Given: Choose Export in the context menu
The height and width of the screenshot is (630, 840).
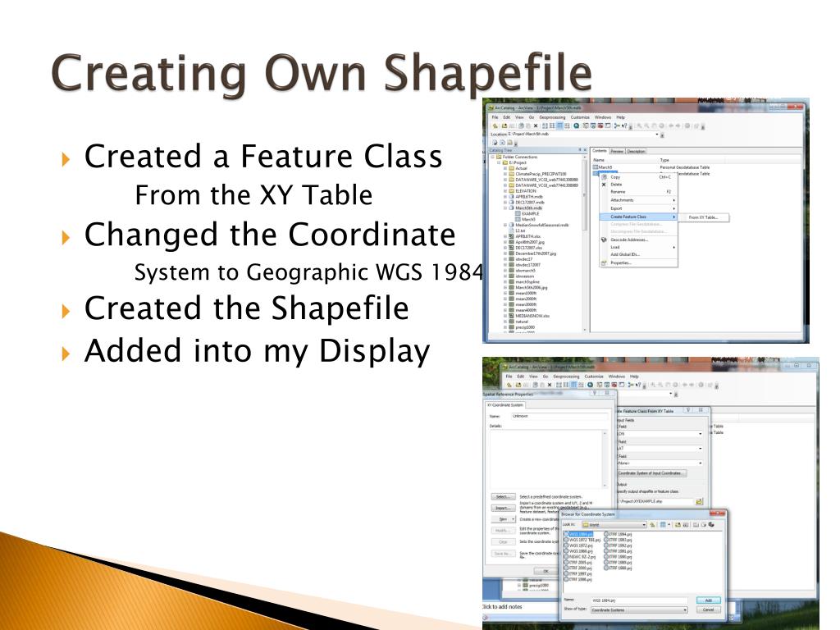Looking at the screenshot, I should pos(638,208).
